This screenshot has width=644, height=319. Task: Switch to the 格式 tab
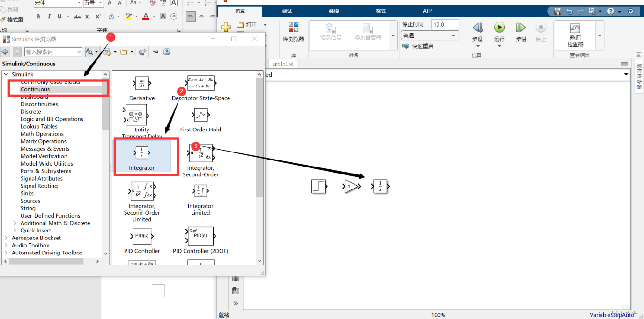(381, 11)
